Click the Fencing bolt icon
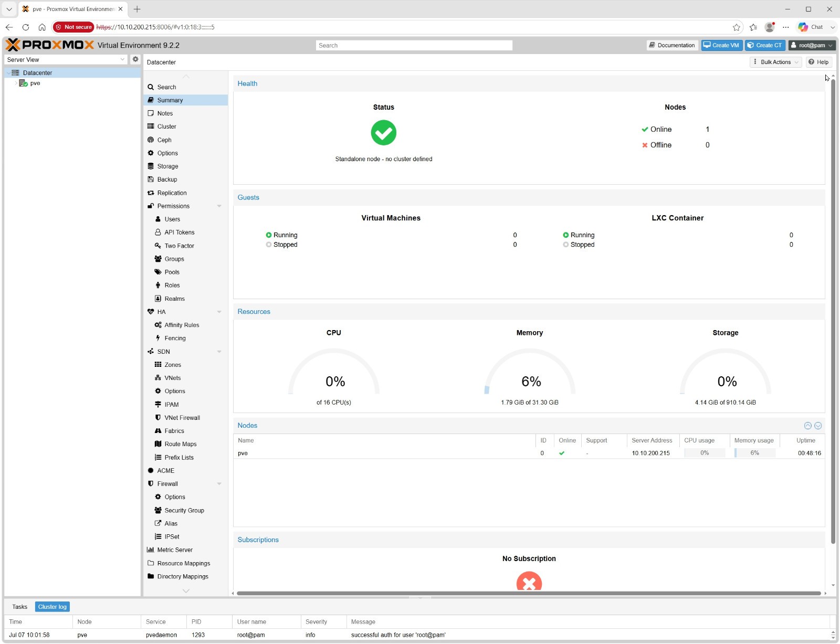This screenshot has height=644, width=840. coord(158,338)
